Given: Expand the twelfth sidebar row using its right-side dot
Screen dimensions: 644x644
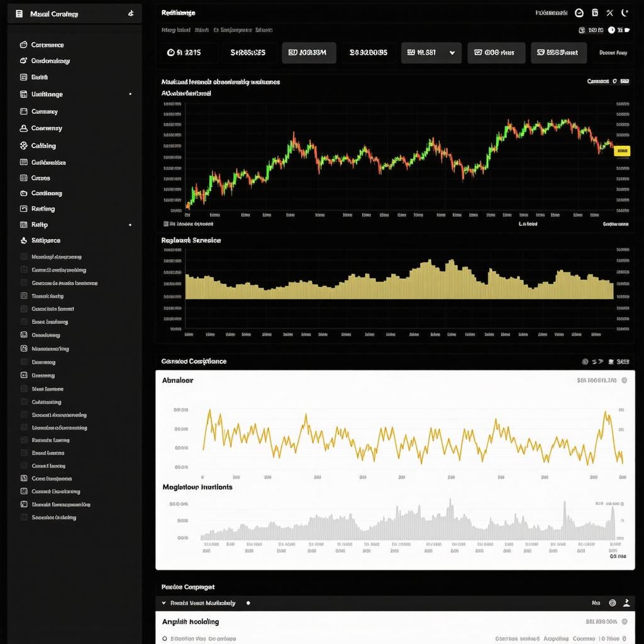Looking at the screenshot, I should [130, 225].
